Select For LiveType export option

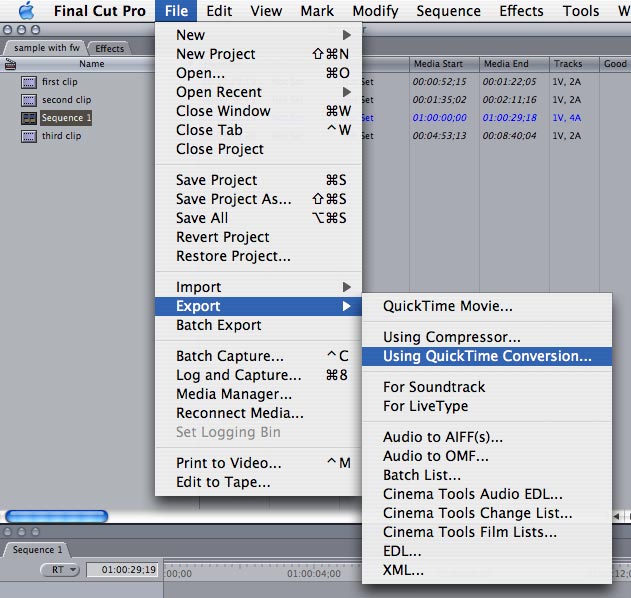[487, 406]
